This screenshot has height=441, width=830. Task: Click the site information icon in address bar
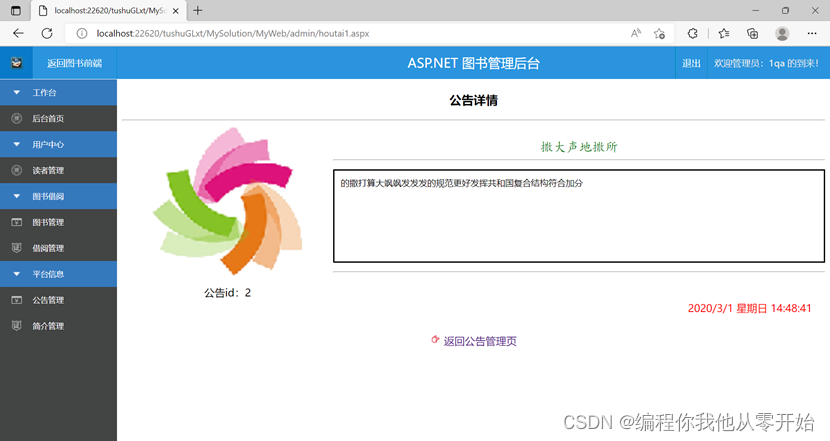click(82, 33)
